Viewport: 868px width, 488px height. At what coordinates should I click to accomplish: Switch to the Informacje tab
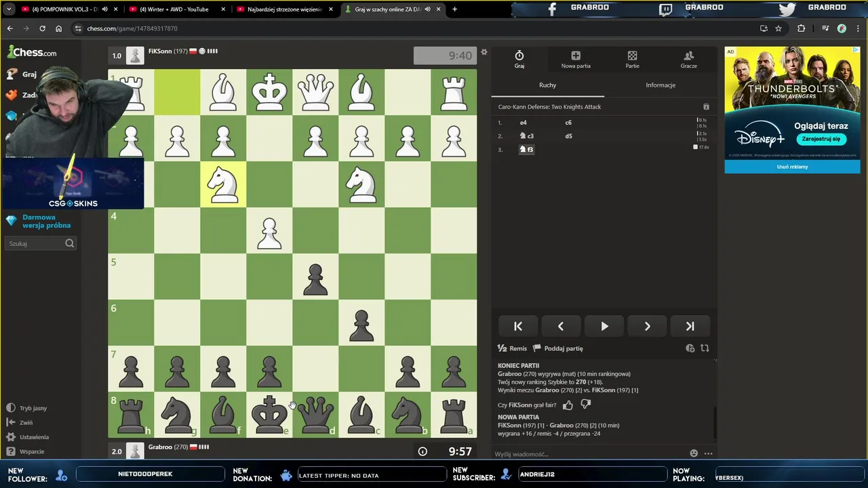tap(660, 85)
